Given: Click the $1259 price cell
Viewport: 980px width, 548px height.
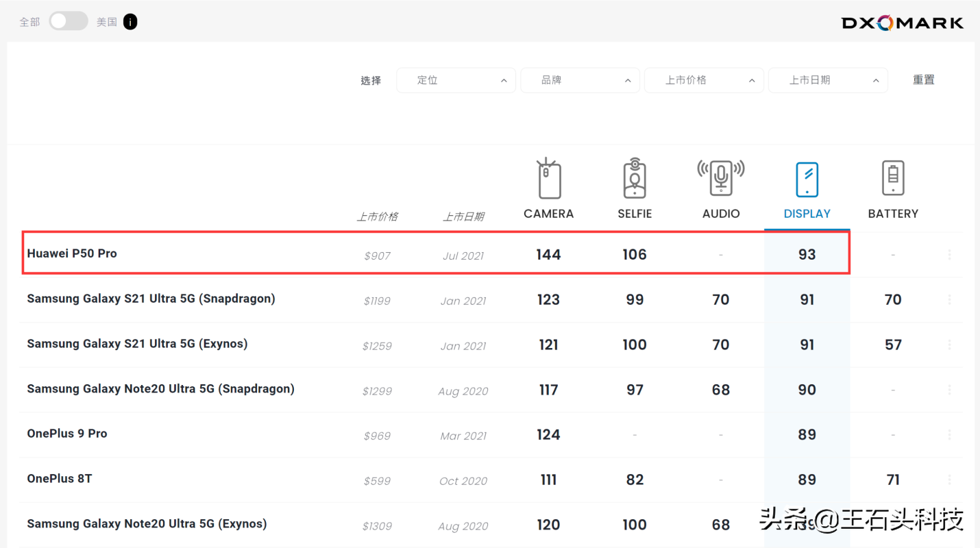Looking at the screenshot, I should coord(377,347).
